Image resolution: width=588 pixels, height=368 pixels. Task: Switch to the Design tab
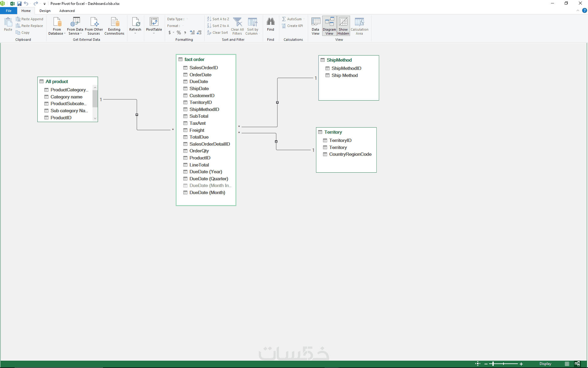tap(45, 11)
